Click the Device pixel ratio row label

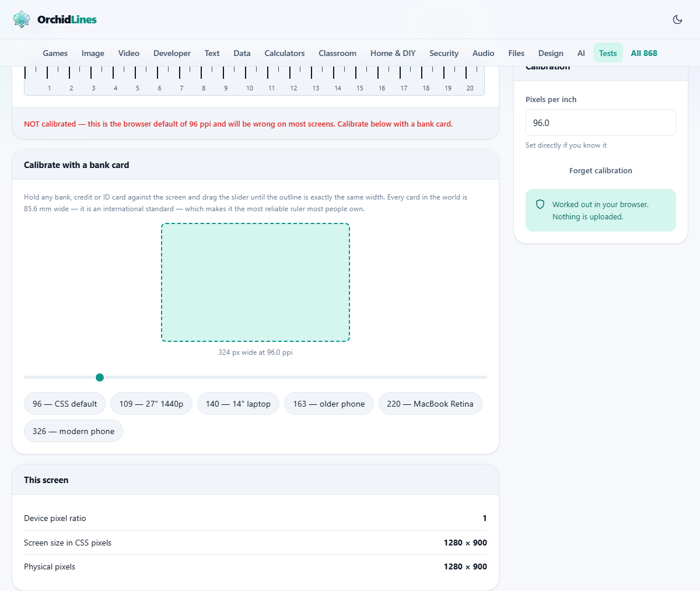coord(55,518)
